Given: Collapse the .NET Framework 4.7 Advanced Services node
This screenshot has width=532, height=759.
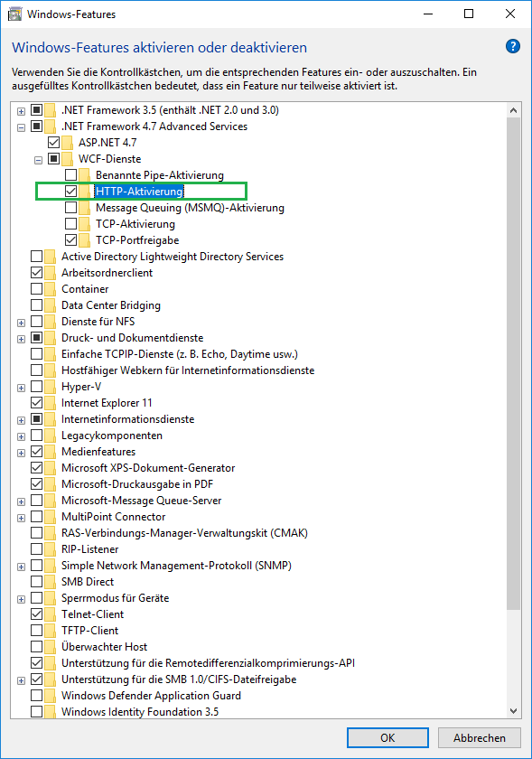Looking at the screenshot, I should click(22, 127).
